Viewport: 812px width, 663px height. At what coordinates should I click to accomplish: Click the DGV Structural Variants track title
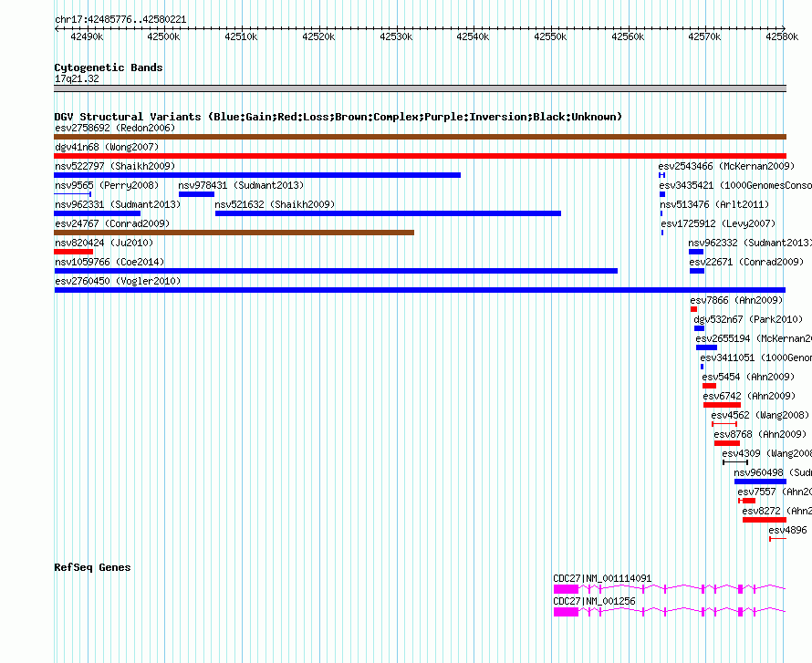coord(338,117)
